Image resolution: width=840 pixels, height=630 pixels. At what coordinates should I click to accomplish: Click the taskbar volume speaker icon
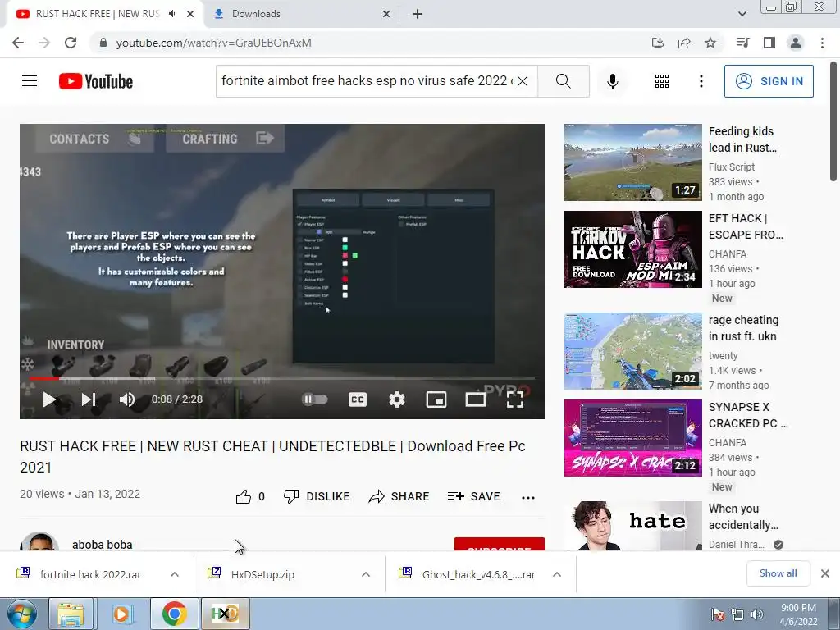pos(757,614)
